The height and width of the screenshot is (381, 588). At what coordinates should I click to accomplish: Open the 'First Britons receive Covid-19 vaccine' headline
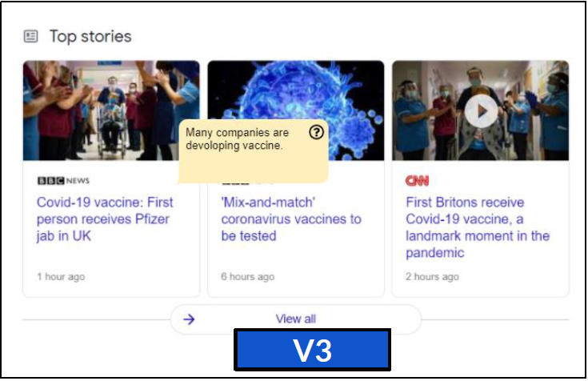coord(478,227)
